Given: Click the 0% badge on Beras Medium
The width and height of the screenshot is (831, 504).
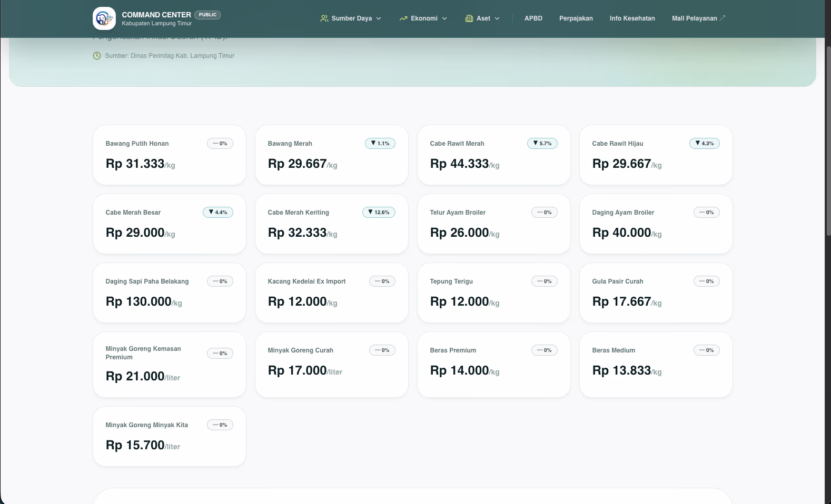Looking at the screenshot, I should pyautogui.click(x=707, y=350).
